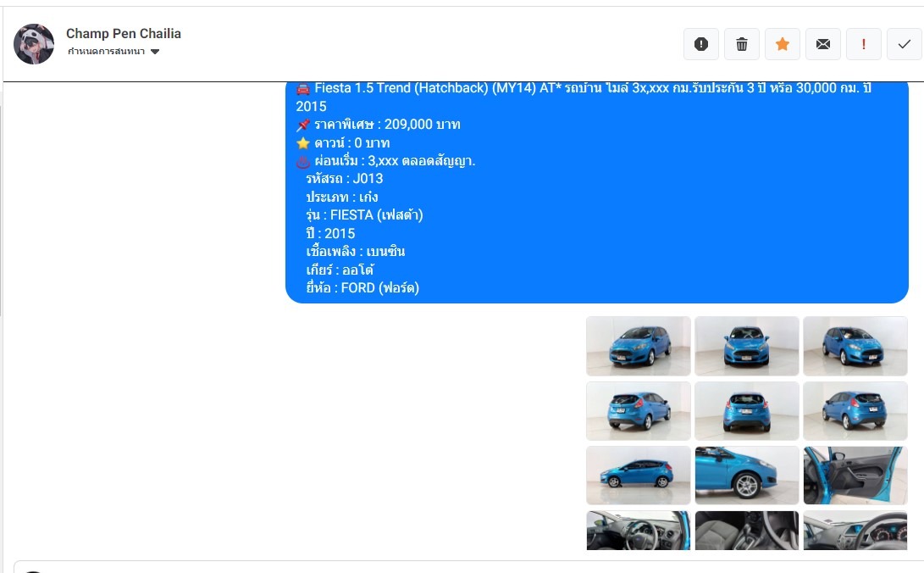Click the Champ Pen Chailia name

[x=123, y=34]
